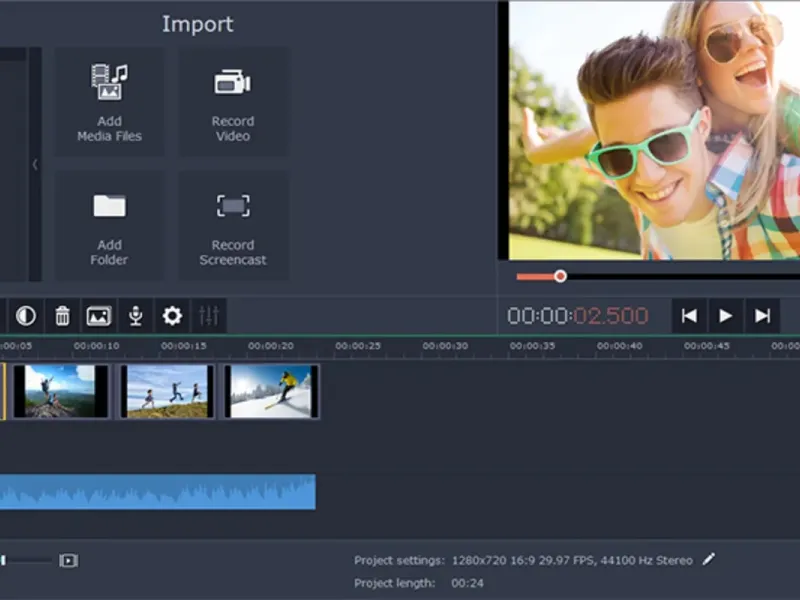Select the blue audio waveform track
The height and width of the screenshot is (600, 800).
[x=157, y=492]
